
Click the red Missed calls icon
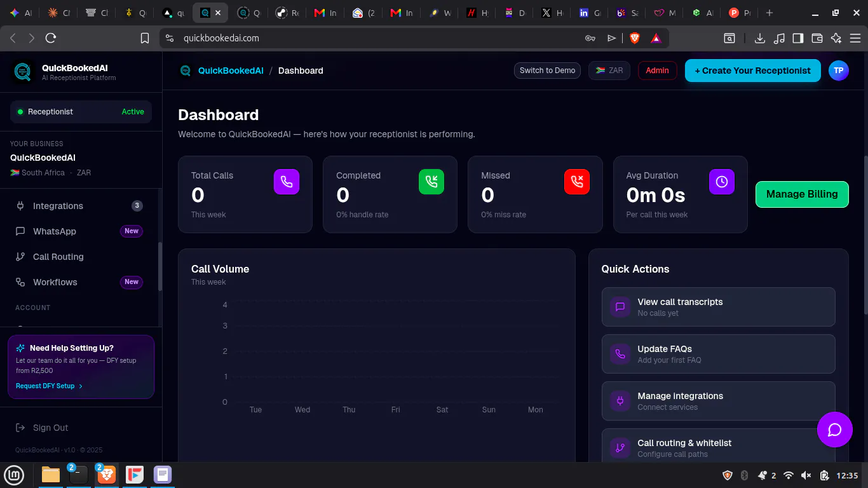click(577, 182)
